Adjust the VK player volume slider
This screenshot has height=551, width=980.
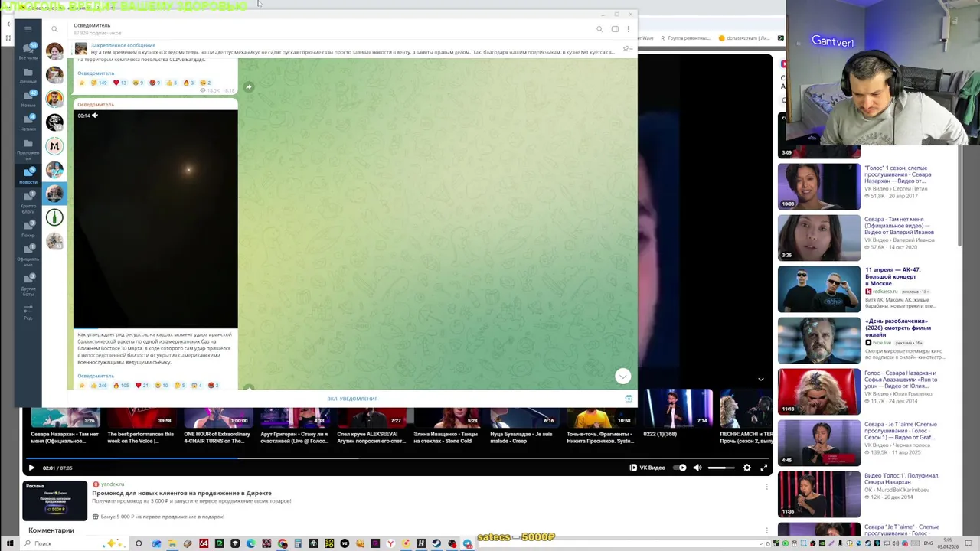pos(721,468)
